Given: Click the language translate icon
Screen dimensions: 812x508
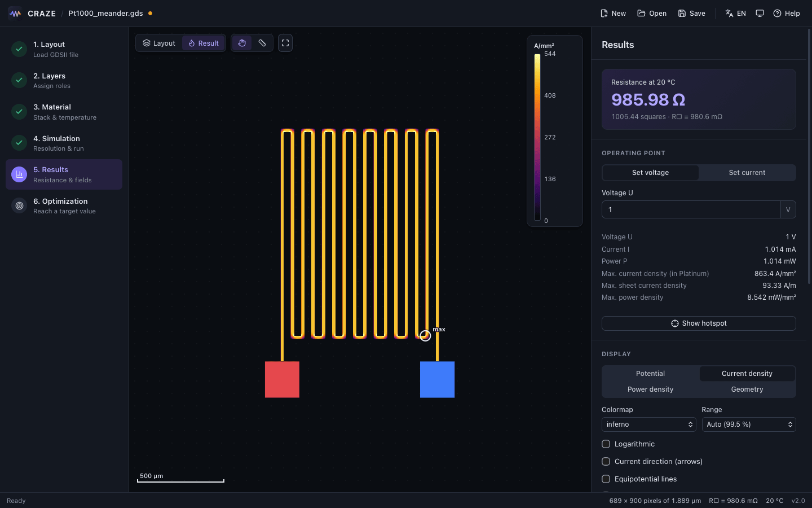Looking at the screenshot, I should pyautogui.click(x=729, y=14).
